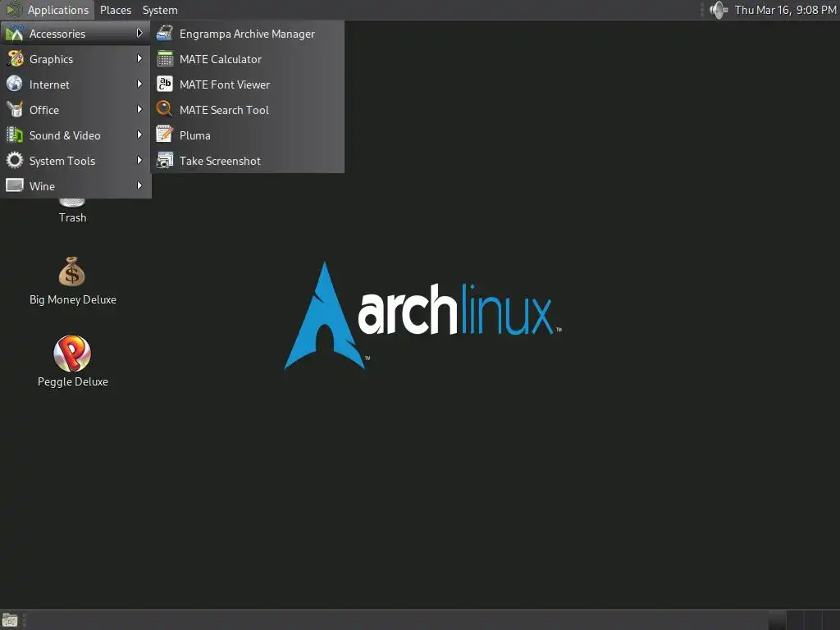Screen dimensions: 840x630
Task: Launch Engrampa Archive Manager
Action: coord(247,33)
